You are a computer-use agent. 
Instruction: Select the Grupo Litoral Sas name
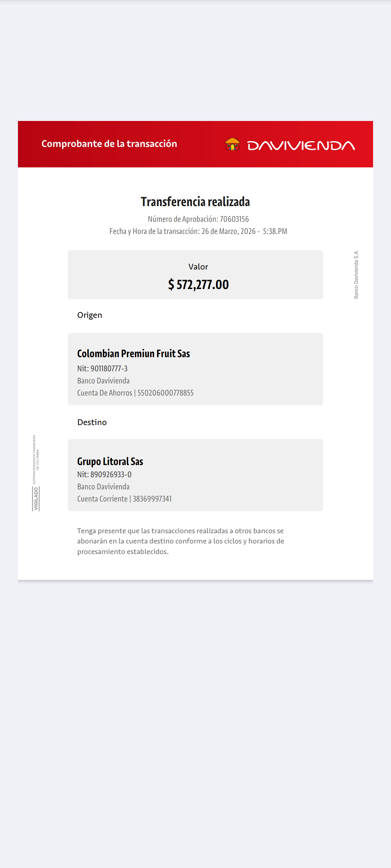click(110, 461)
